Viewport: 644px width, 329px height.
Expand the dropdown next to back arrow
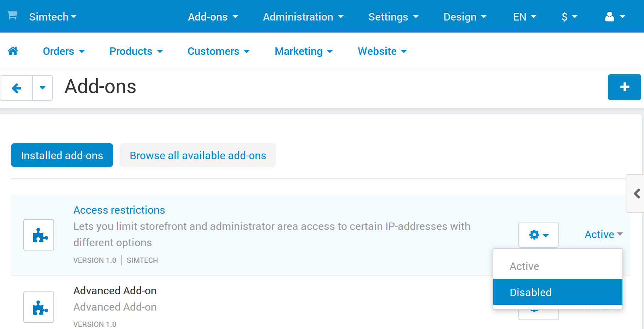42,88
